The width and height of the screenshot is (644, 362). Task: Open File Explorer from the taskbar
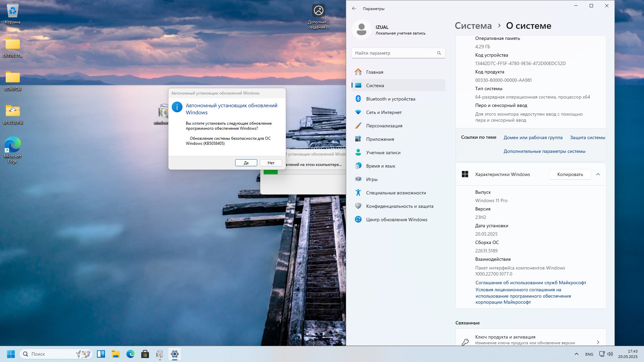[116, 354]
